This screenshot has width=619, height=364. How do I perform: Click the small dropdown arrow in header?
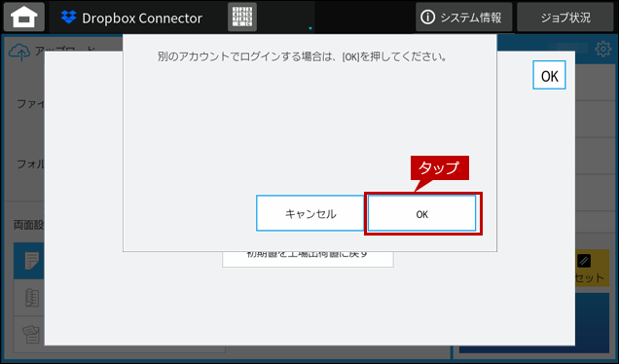tap(310, 28)
